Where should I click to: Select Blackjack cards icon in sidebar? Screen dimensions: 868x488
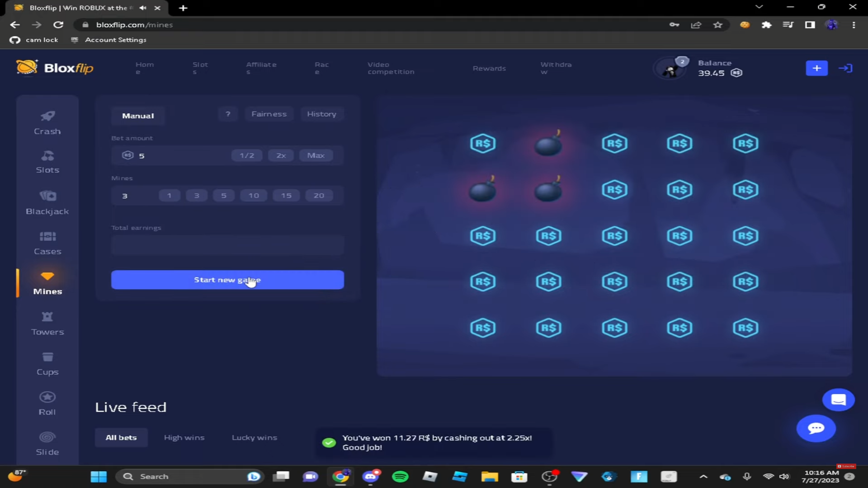pyautogui.click(x=47, y=196)
